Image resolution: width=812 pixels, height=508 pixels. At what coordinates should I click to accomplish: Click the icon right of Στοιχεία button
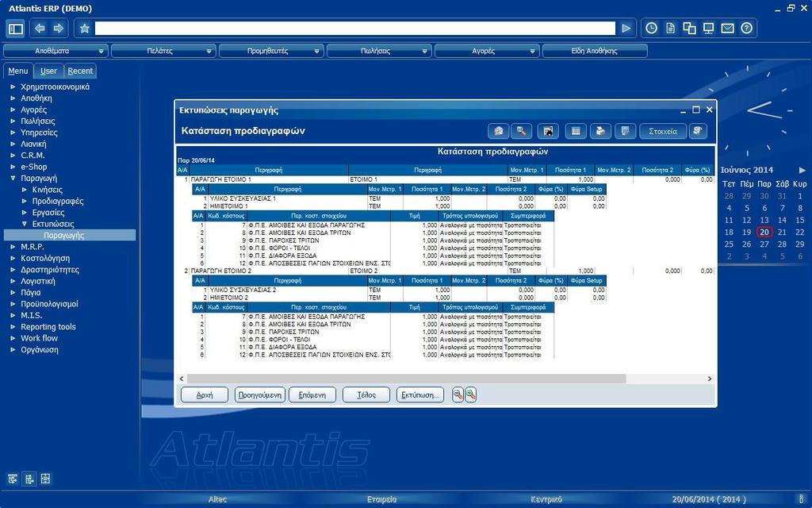(698, 131)
